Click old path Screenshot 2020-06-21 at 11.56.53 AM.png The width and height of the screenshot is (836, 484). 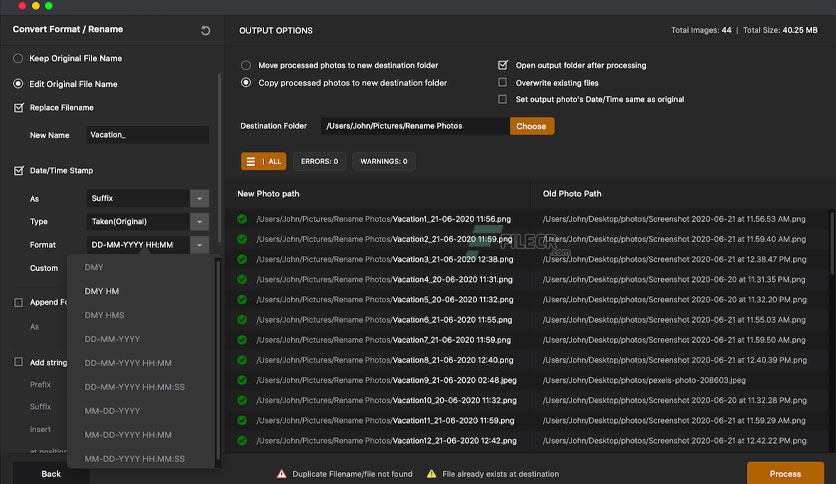pyautogui.click(x=674, y=219)
